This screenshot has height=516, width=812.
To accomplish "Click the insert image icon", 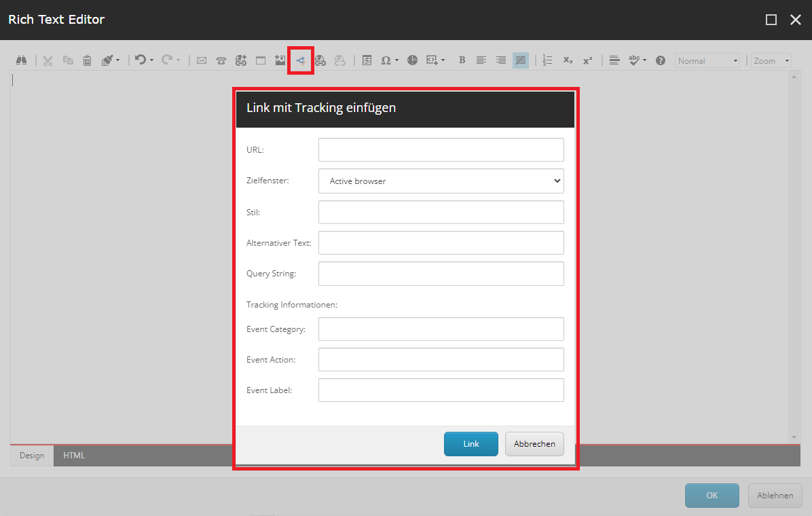I will 280,60.
